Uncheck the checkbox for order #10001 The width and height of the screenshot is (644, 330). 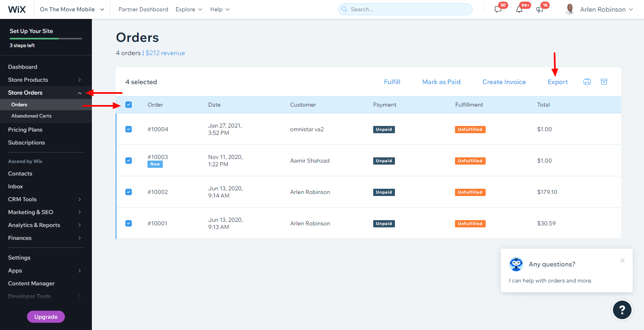pos(129,223)
